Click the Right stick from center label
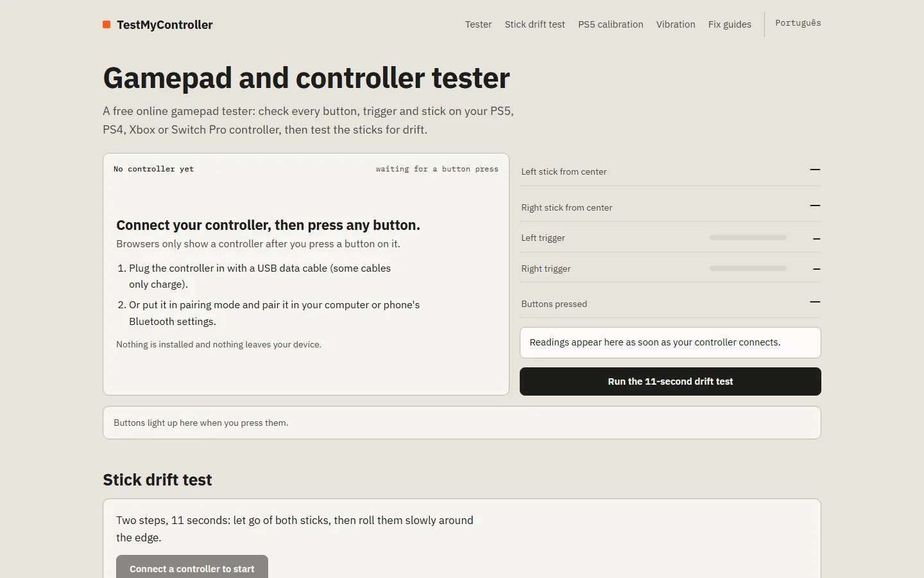 [x=567, y=207]
